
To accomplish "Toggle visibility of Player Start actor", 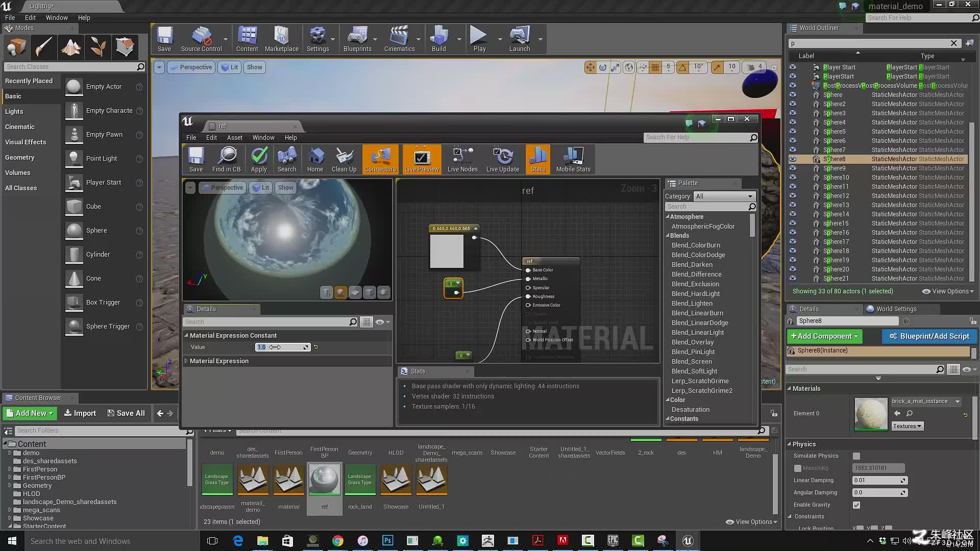I will pos(793,67).
